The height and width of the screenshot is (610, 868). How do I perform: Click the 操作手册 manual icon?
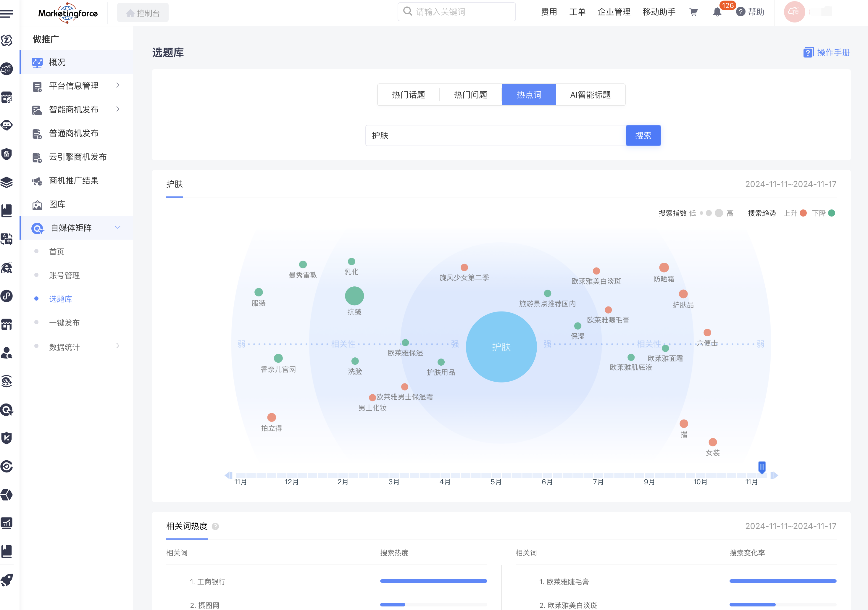pyautogui.click(x=808, y=53)
